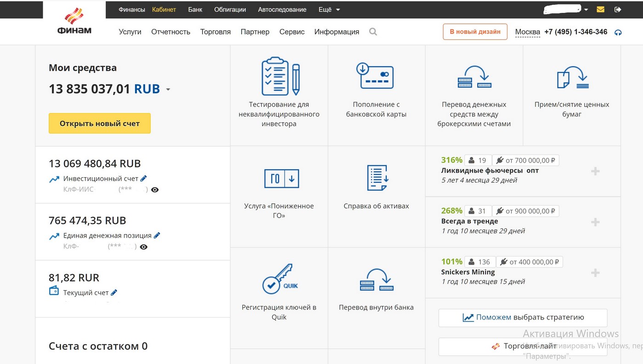
Task: Open the Услуги menu
Action: click(x=130, y=32)
